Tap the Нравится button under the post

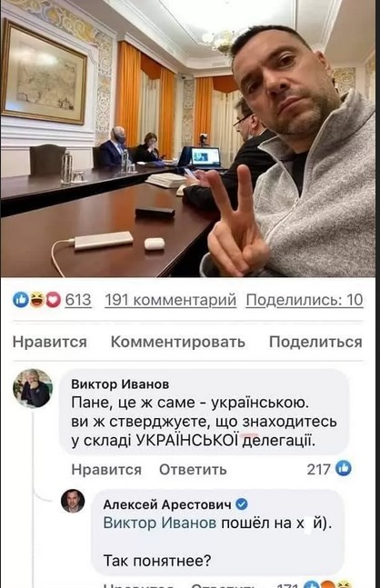click(49, 342)
